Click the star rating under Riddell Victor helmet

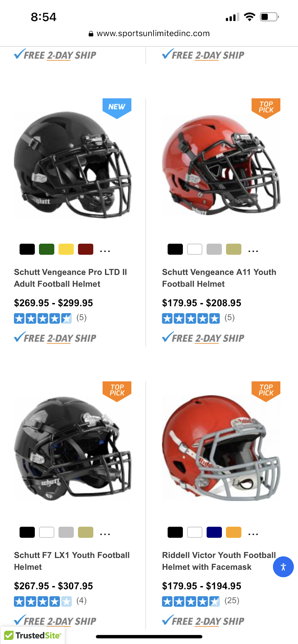point(191,601)
